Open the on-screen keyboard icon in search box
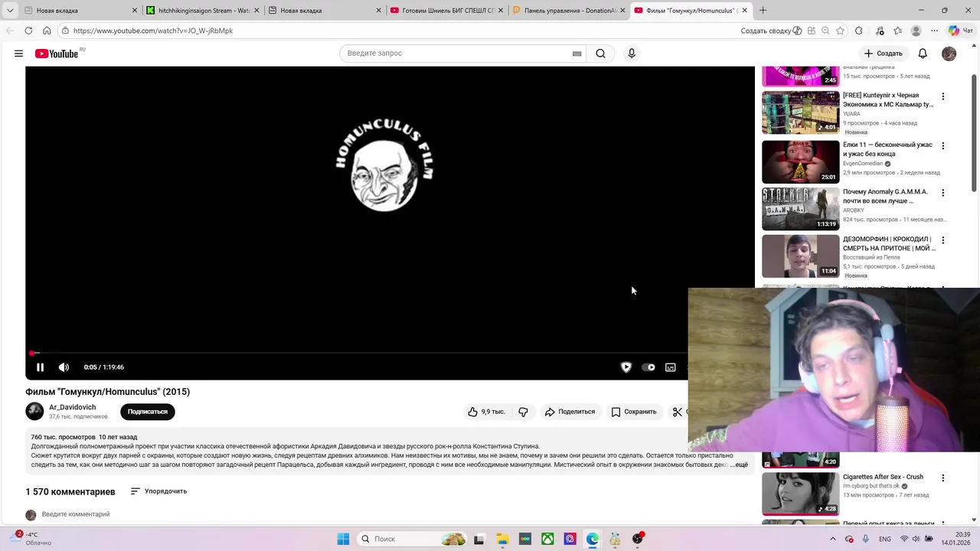 [x=577, y=54]
